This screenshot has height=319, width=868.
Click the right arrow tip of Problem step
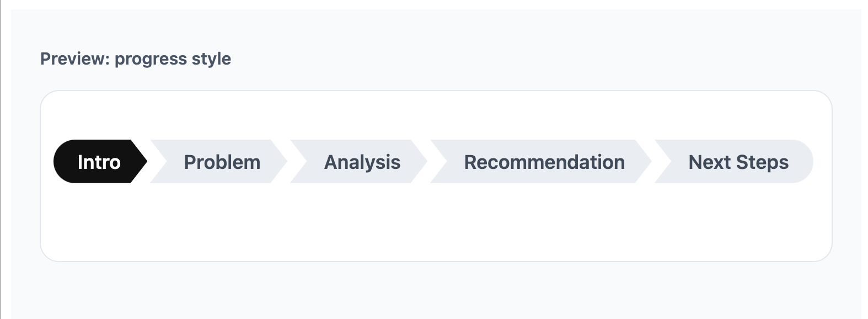(279, 161)
